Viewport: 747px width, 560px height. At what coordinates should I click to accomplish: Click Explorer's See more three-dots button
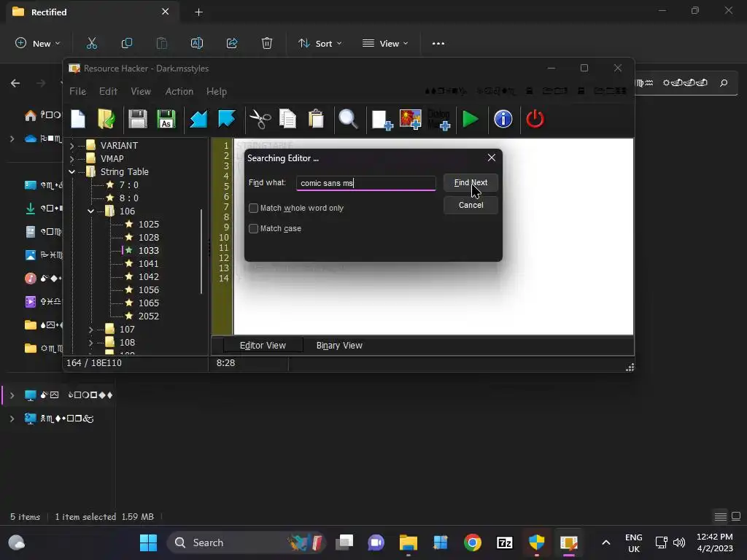[x=438, y=43]
